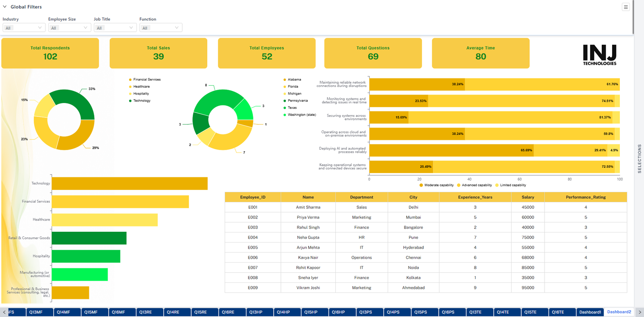Screen dimensions: 644x317
Task: Select the Pennsylvania legend dot
Action: [x=285, y=101]
